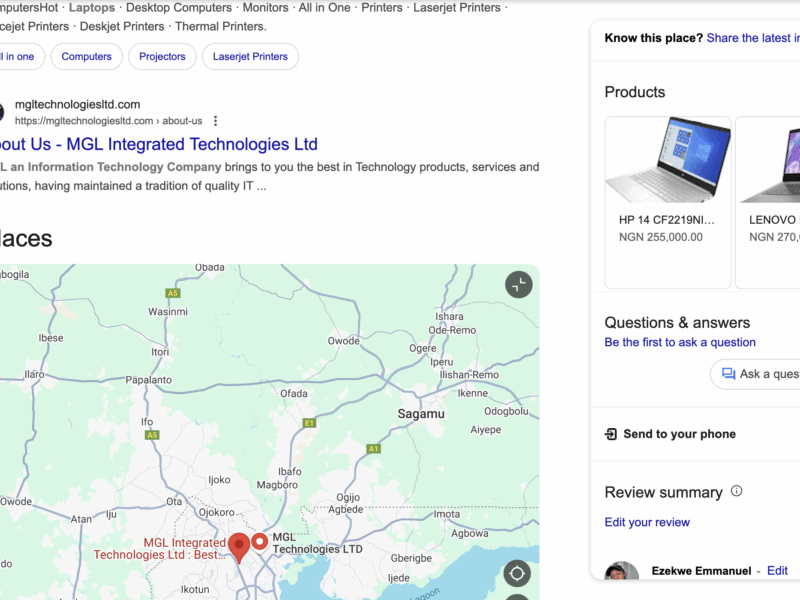Collapse the map with the shrink icon
Screen dimensions: 800x600
pyautogui.click(x=519, y=285)
